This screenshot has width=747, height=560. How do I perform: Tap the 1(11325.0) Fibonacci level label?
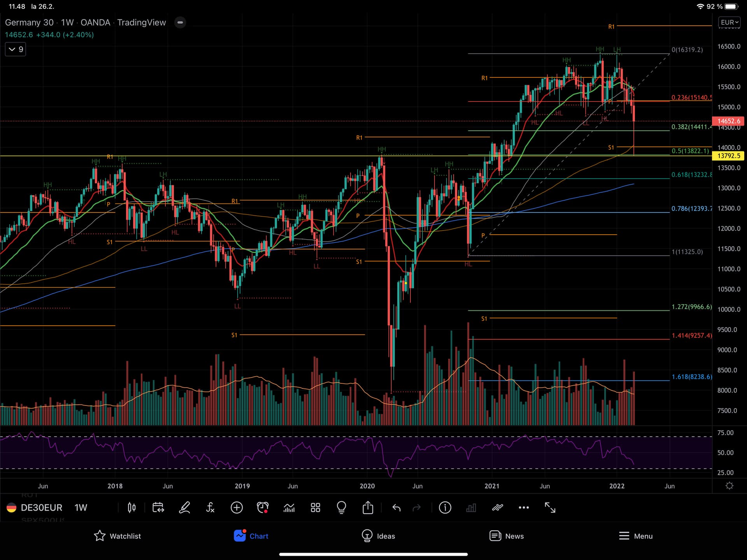coord(687,252)
